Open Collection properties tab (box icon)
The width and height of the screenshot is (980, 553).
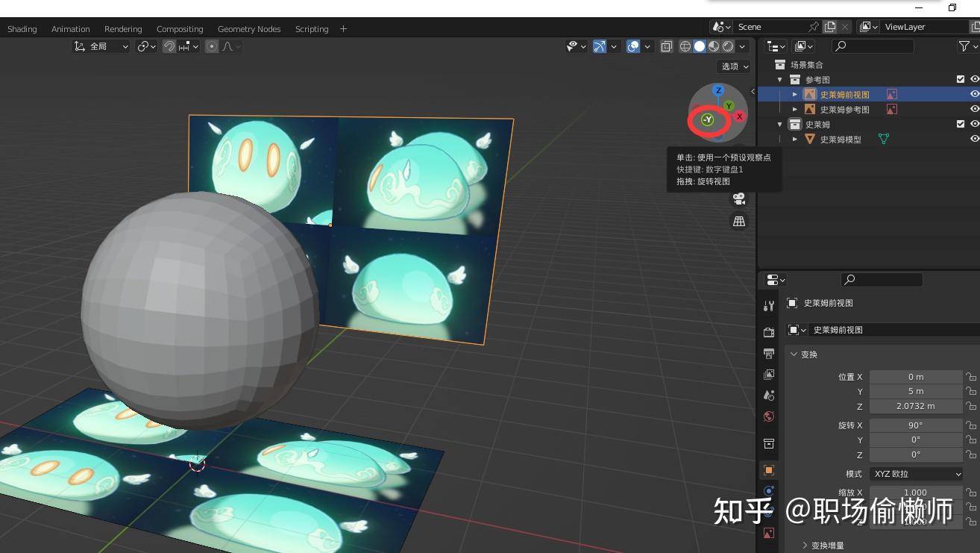(769, 443)
